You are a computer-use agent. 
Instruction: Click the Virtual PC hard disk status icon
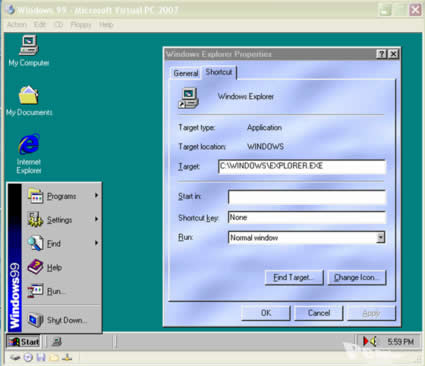[15, 358]
